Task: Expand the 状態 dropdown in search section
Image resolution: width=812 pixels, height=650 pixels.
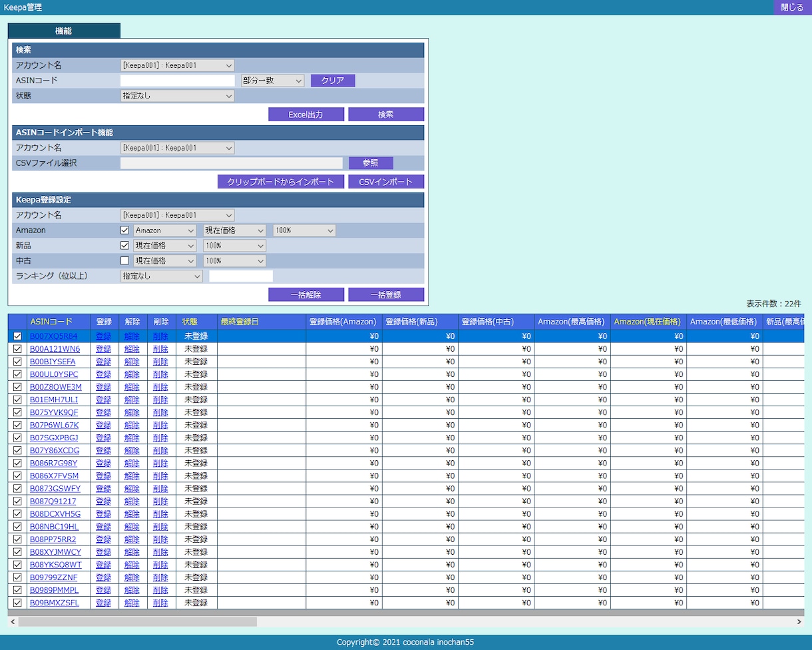Action: pos(178,96)
